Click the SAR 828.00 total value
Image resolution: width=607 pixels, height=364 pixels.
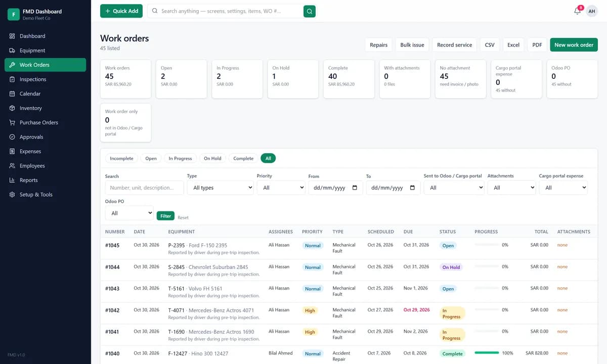537,353
